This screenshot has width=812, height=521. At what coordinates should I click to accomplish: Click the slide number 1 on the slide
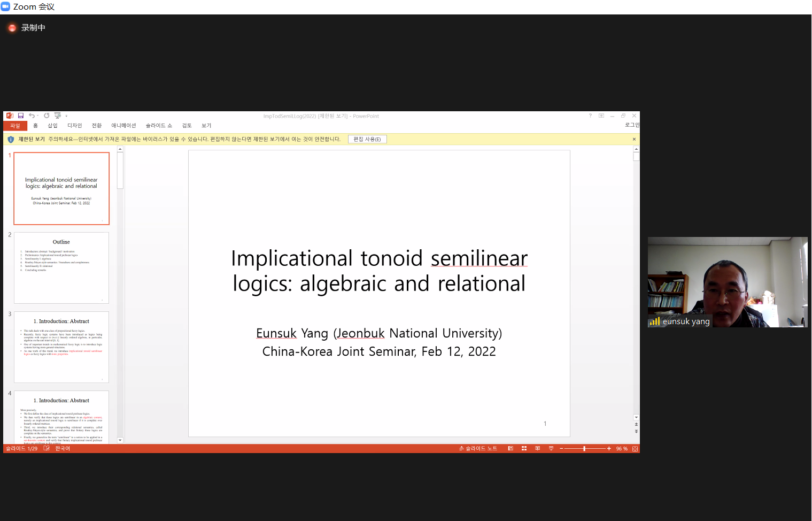click(545, 424)
